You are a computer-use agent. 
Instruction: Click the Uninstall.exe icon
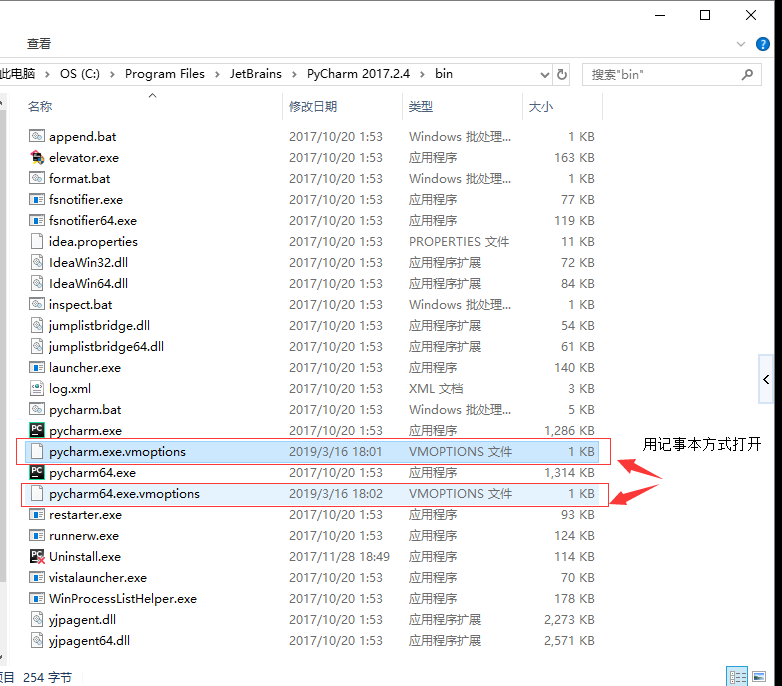click(37, 556)
